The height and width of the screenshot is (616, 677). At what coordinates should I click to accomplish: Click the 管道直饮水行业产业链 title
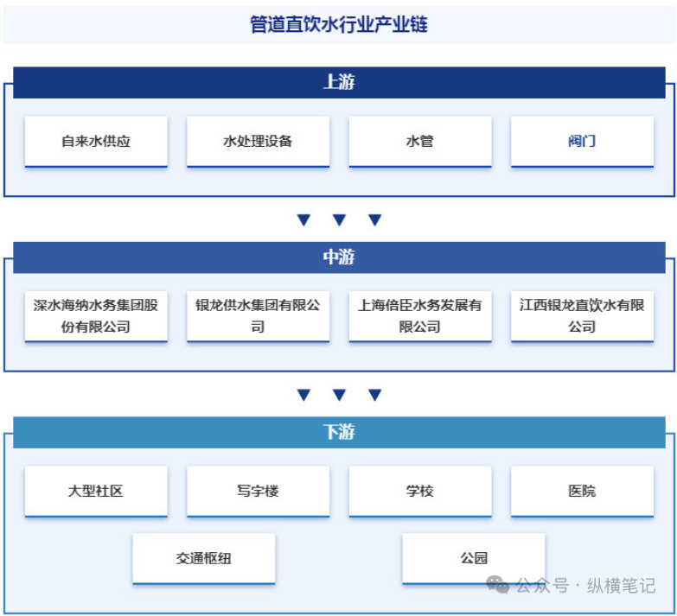click(x=339, y=24)
